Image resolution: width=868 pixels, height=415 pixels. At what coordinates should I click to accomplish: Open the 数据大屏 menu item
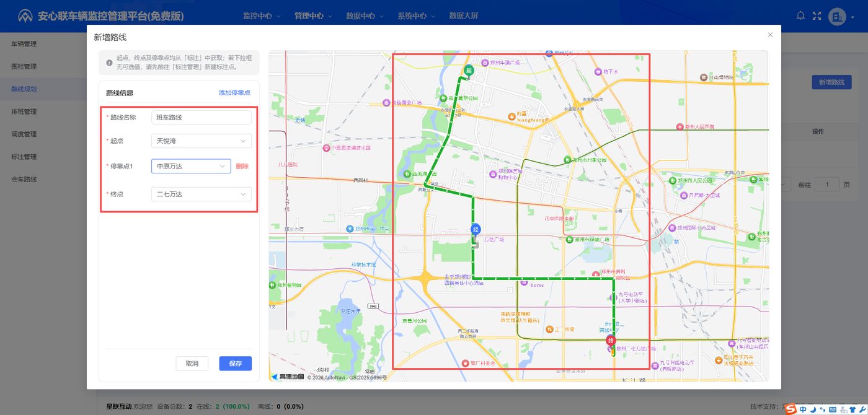click(464, 16)
